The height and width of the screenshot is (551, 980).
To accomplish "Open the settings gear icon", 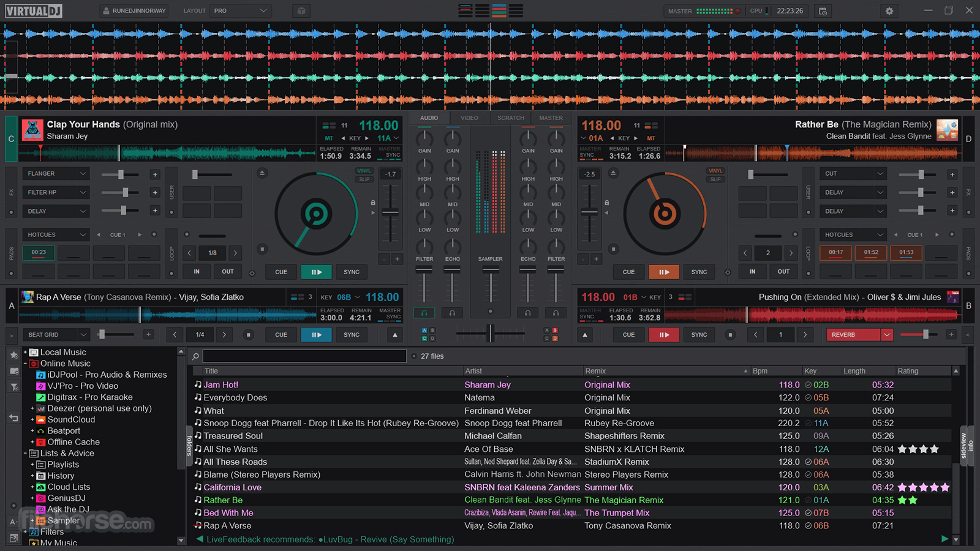I will [889, 11].
